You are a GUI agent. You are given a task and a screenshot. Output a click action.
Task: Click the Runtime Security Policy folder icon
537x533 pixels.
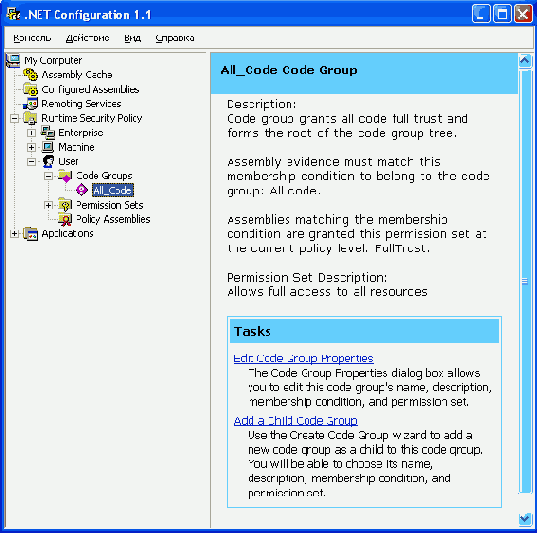coord(30,118)
